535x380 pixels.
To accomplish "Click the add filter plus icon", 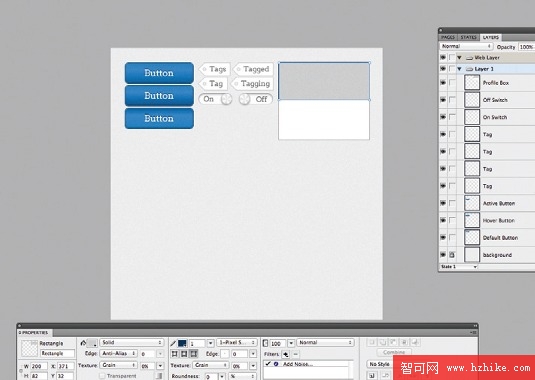I will [x=286, y=354].
